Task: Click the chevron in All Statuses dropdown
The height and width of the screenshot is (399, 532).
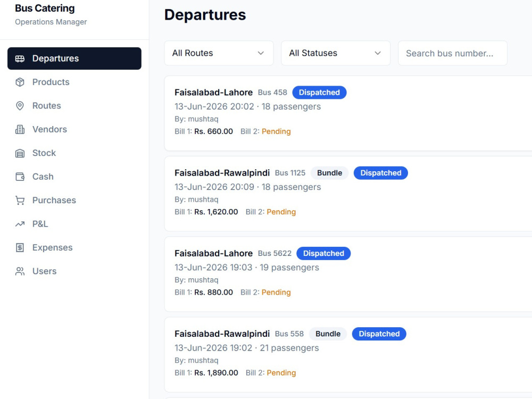Action: [x=377, y=53]
